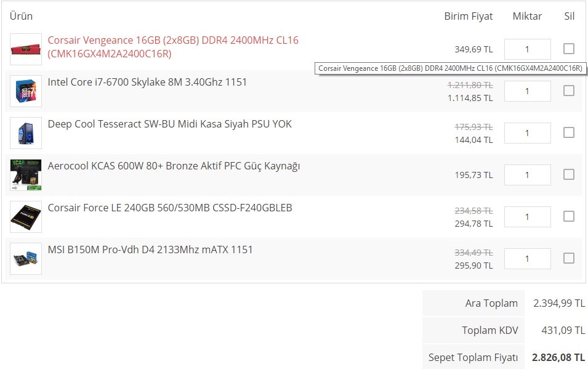Focus quantity field for Intel Core i7-6700
Viewport: 588px width, 369px height.
pyautogui.click(x=527, y=91)
